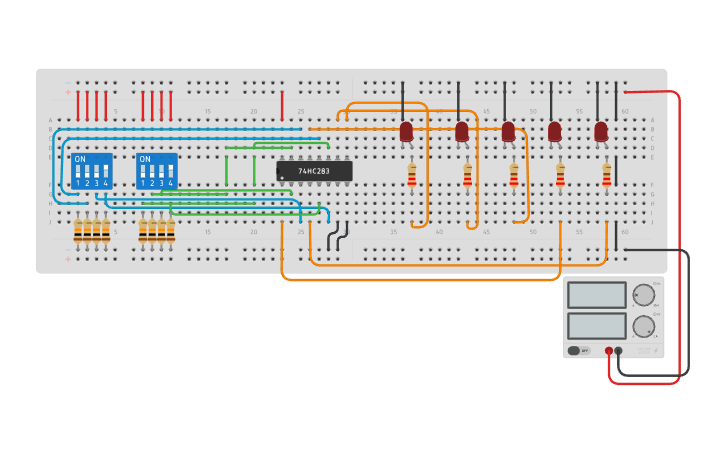Select the resistor under left DIP switch 1

[x=78, y=231]
